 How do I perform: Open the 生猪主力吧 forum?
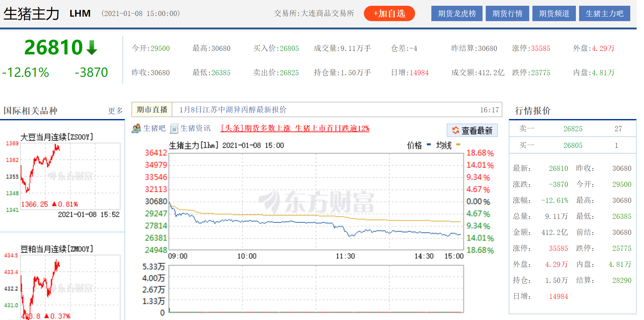click(x=604, y=13)
